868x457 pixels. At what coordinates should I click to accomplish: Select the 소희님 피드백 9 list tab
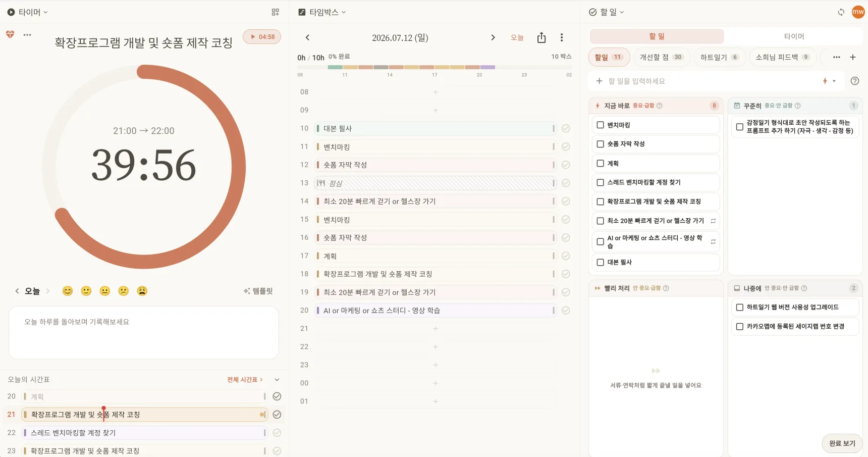(782, 57)
